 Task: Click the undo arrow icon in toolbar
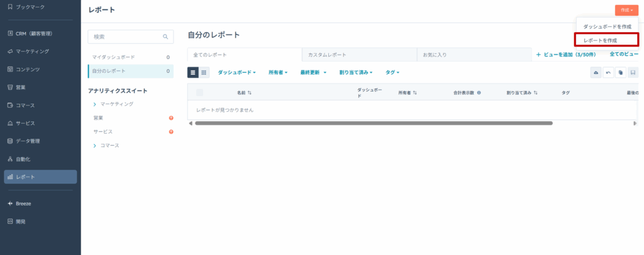coord(608,73)
